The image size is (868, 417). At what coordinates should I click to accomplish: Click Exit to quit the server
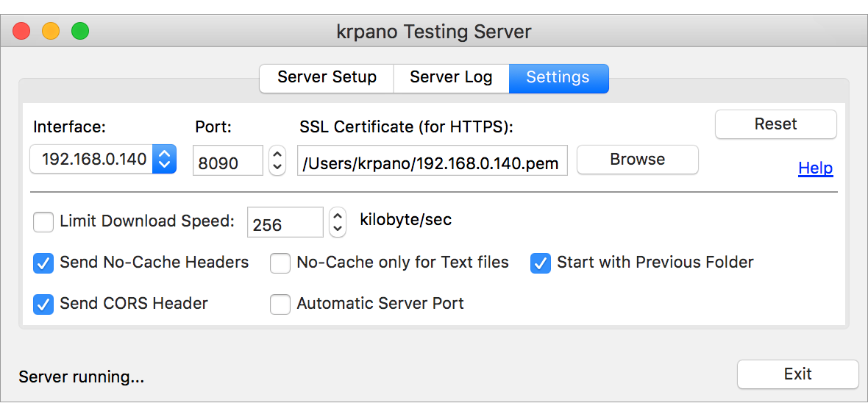click(797, 374)
